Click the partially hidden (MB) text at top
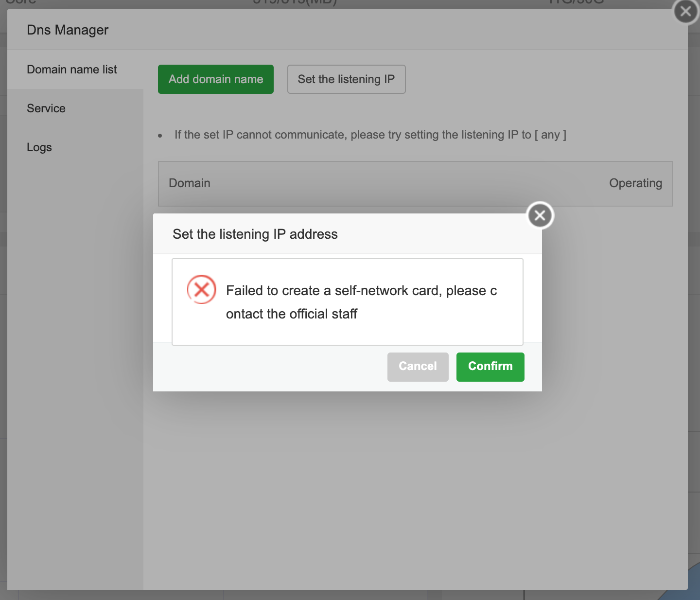Screen dimensions: 700x600 (x=295, y=2)
